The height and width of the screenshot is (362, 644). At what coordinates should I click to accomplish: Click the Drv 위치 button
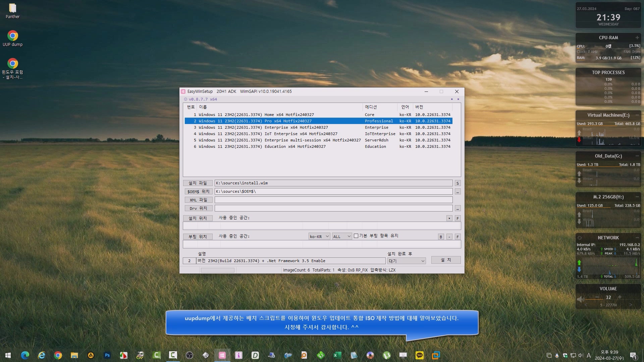pyautogui.click(x=198, y=208)
